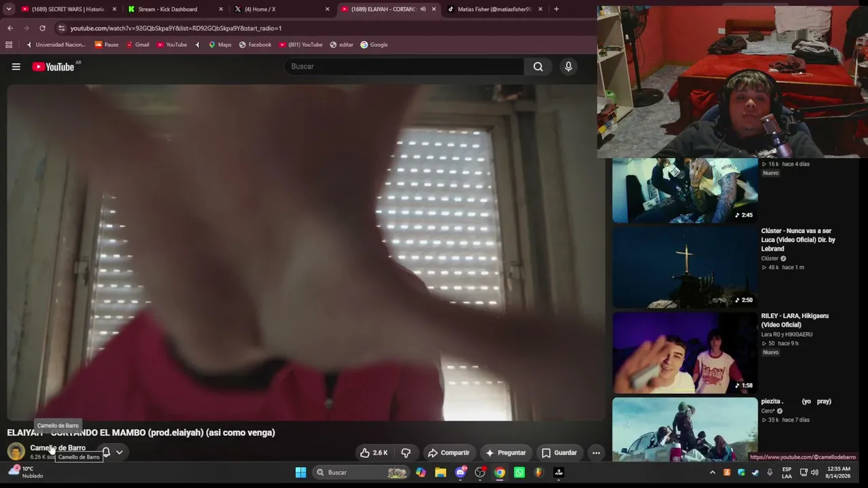Open the editar bookmark
Screen dimensions: 868x488
tap(342, 45)
